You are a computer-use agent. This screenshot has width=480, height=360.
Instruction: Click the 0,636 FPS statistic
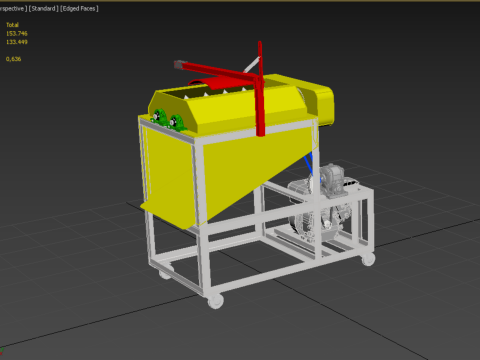point(13,59)
